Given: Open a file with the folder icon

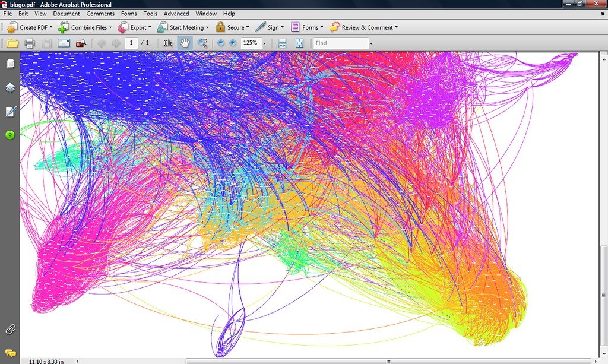Looking at the screenshot, I should pos(12,43).
